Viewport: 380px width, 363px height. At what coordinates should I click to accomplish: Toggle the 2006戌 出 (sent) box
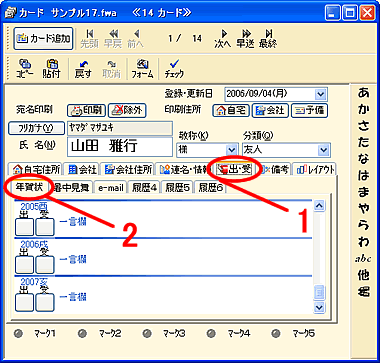click(x=24, y=264)
